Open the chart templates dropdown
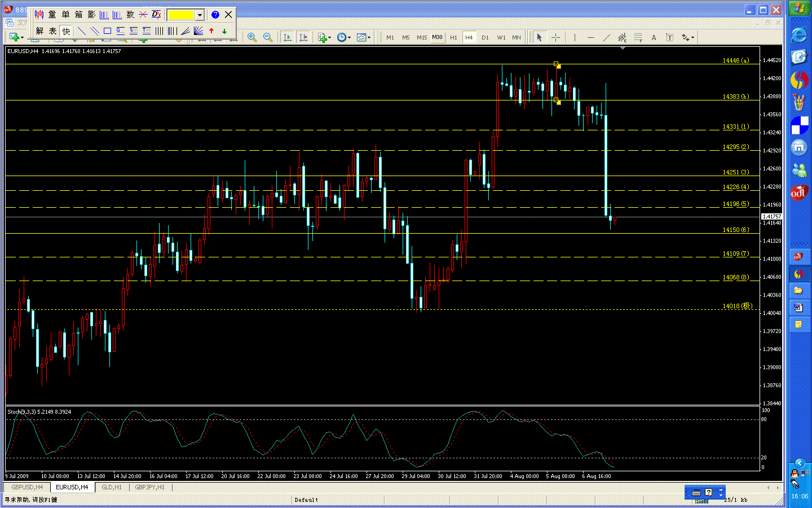 [364, 37]
